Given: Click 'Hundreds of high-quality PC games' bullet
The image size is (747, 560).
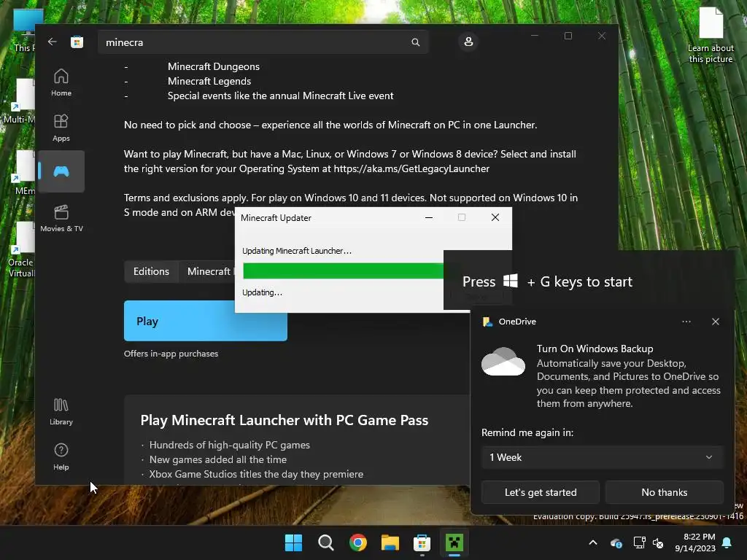Looking at the screenshot, I should click(x=230, y=445).
